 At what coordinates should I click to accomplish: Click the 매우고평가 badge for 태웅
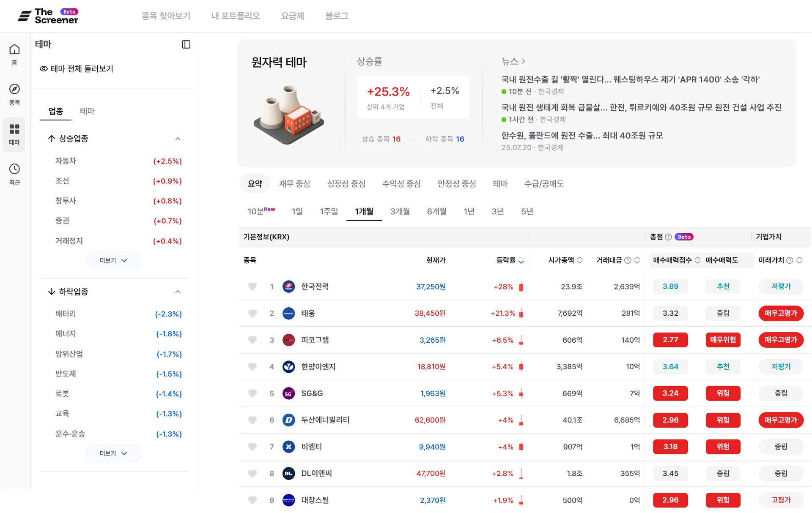click(x=781, y=314)
